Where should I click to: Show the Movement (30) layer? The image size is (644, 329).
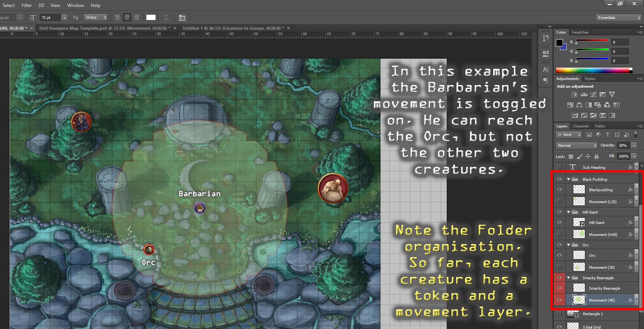(559, 267)
